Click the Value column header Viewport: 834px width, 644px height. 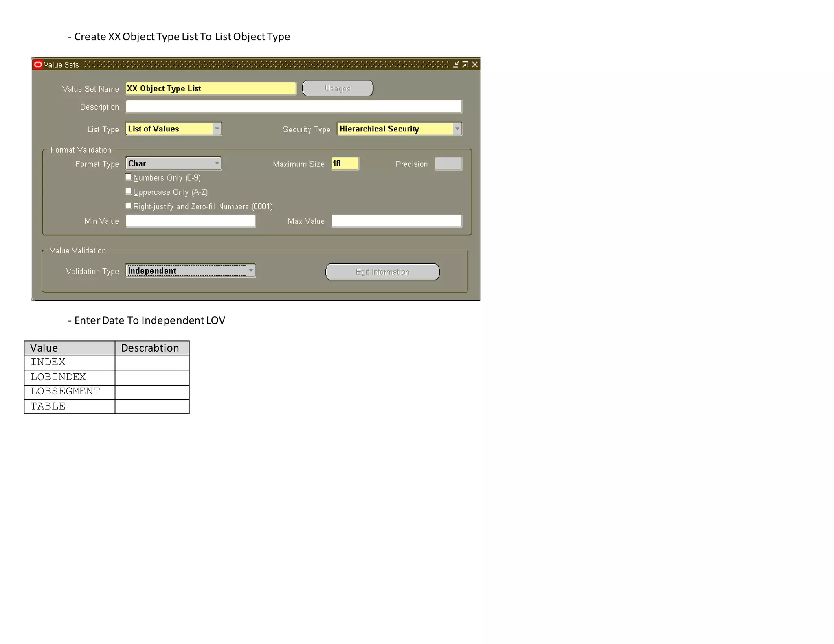click(70, 348)
